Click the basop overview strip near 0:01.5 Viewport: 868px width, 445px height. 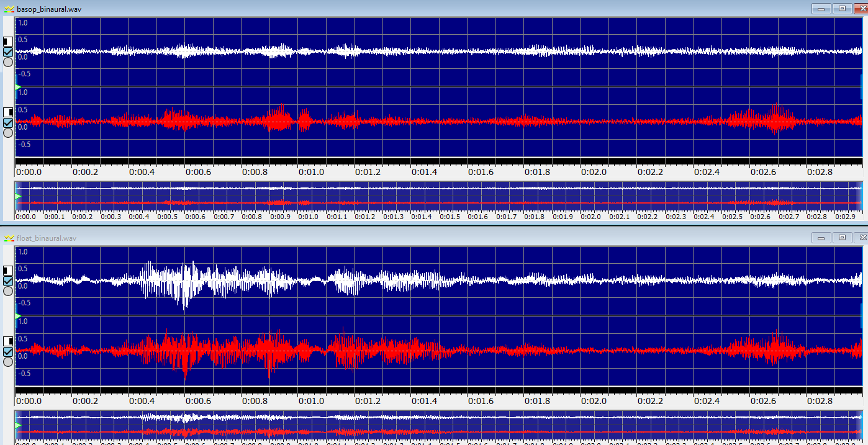450,196
